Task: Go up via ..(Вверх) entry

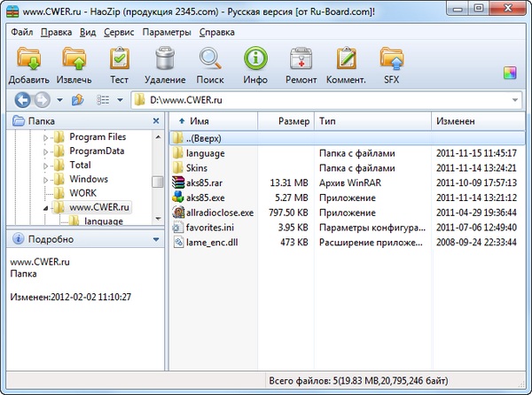Action: coord(203,138)
